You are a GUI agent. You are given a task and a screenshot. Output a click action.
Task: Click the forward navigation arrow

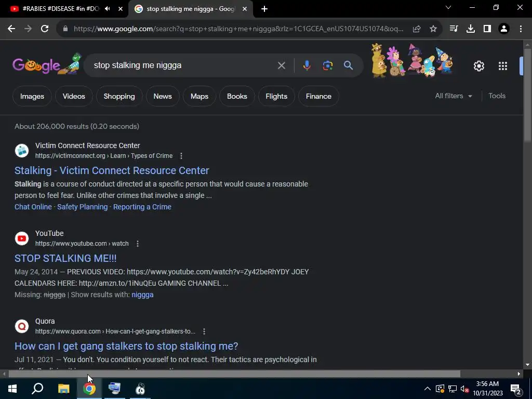(28, 29)
